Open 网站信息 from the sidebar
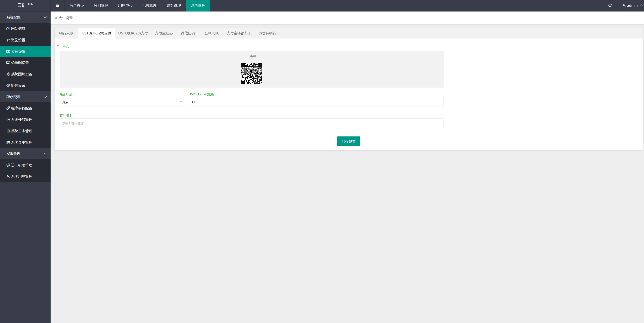 18,29
